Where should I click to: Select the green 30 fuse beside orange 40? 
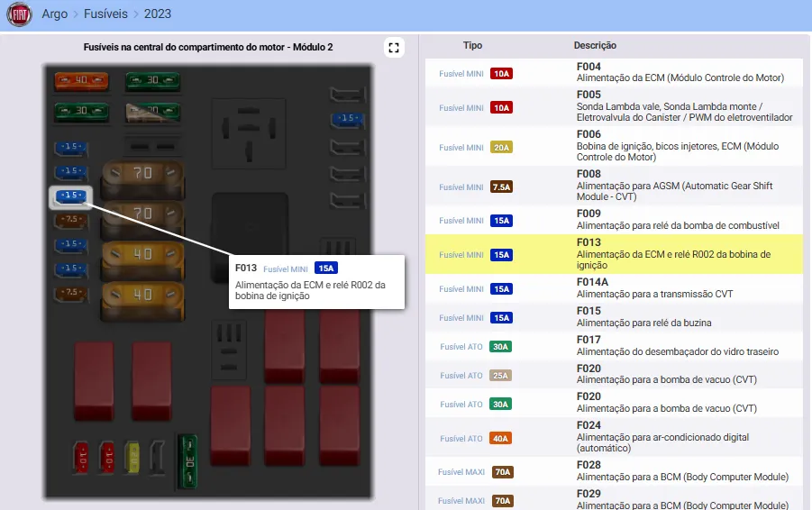[153, 81]
